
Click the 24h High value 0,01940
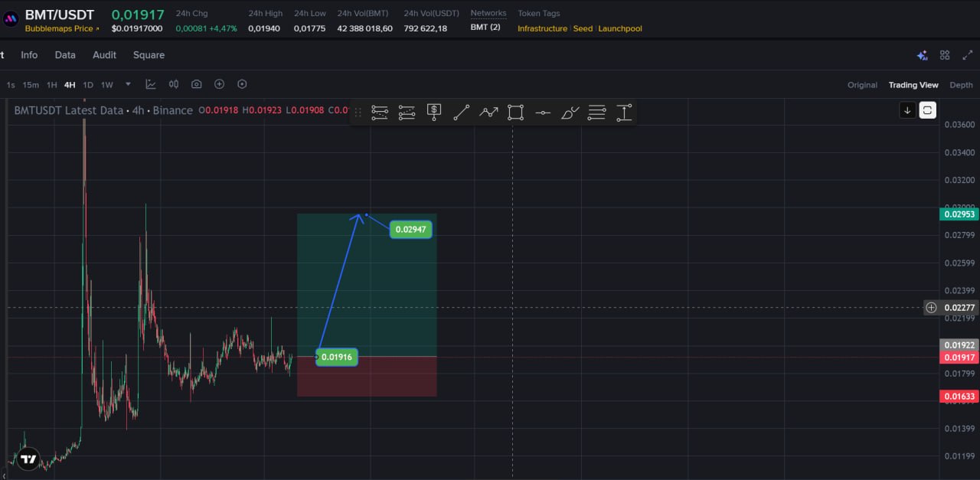tap(264, 28)
